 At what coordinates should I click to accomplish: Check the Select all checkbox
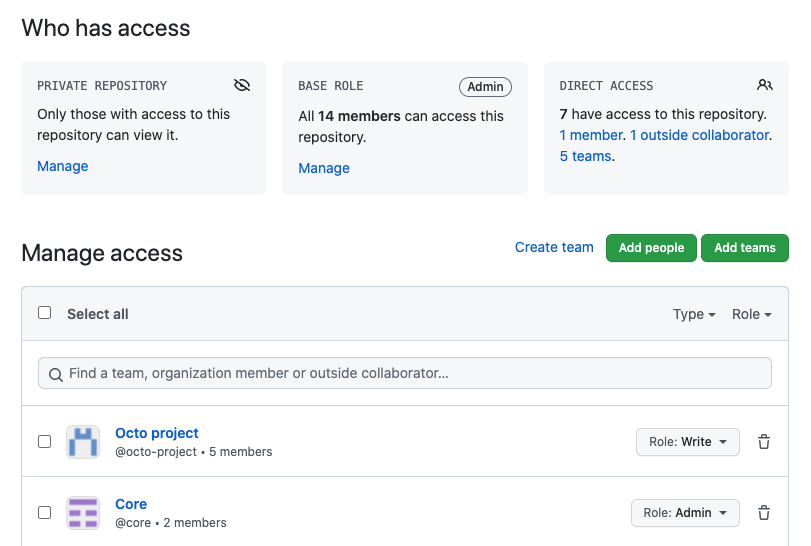point(45,313)
